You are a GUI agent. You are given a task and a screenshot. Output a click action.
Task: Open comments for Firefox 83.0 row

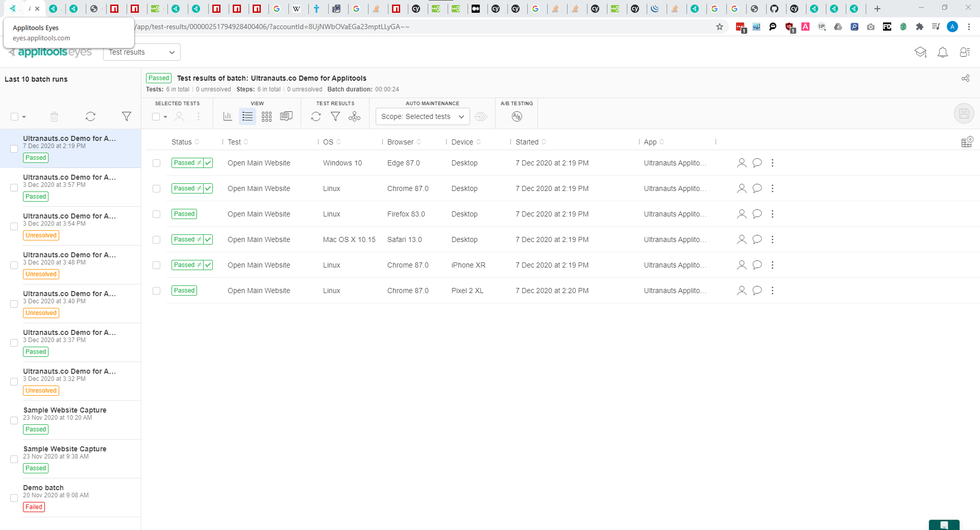(x=757, y=214)
